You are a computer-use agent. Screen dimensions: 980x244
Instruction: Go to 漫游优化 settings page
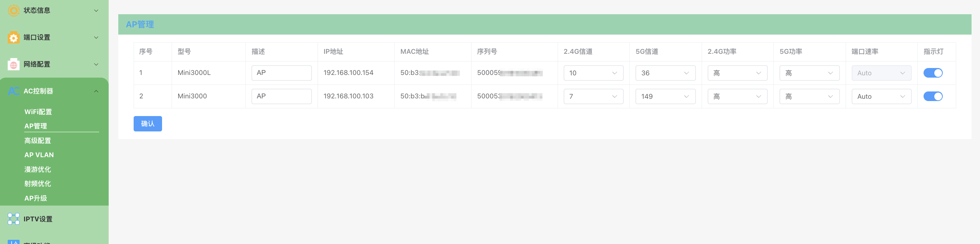[x=38, y=169]
